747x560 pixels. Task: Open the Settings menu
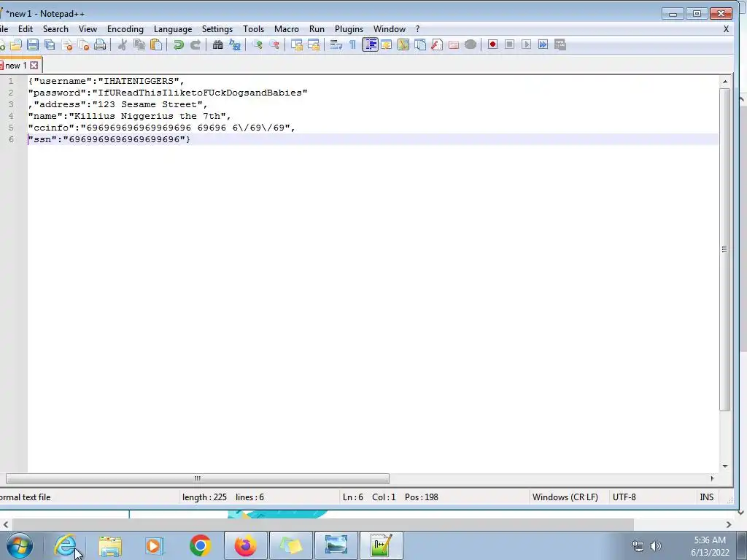click(217, 29)
